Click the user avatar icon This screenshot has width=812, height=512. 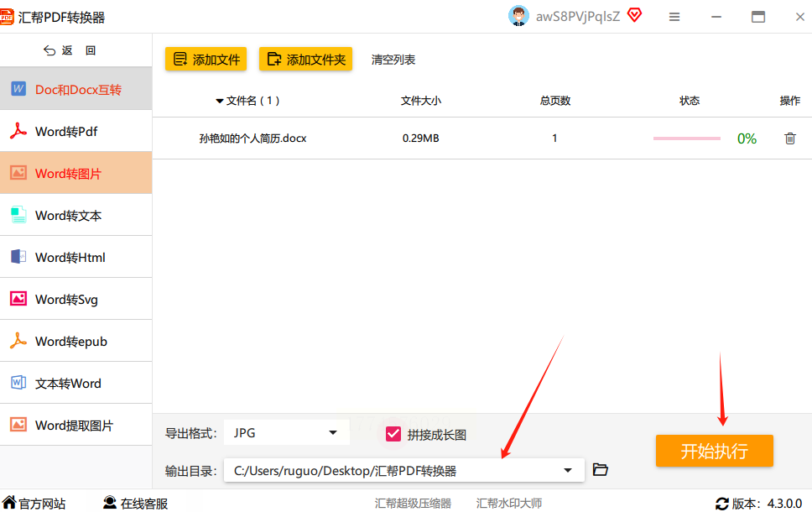pos(518,16)
